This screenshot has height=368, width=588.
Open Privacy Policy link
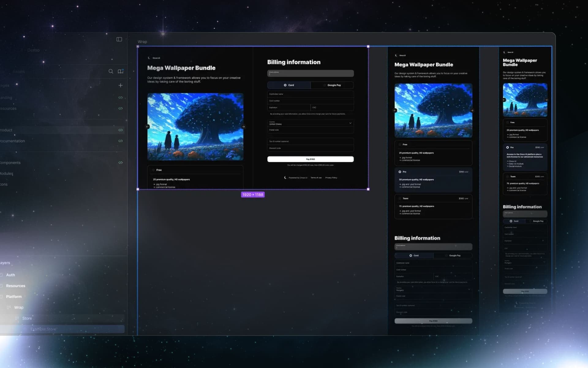331,178
